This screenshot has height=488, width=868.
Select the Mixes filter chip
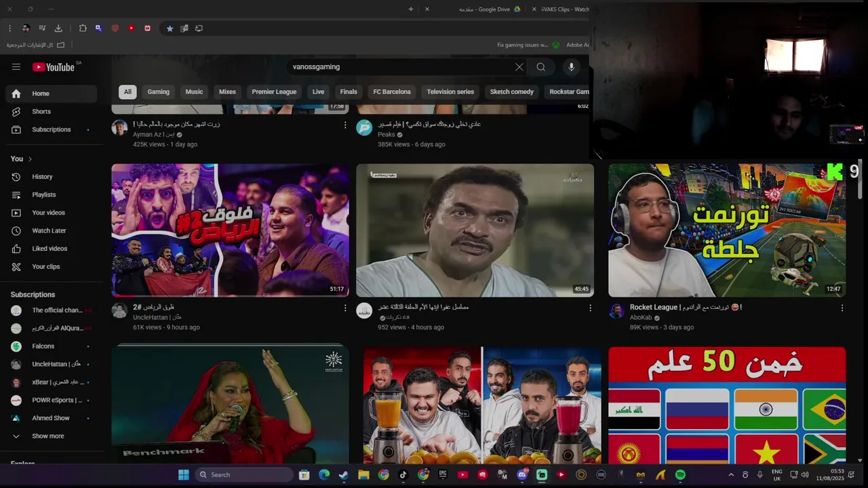point(228,91)
